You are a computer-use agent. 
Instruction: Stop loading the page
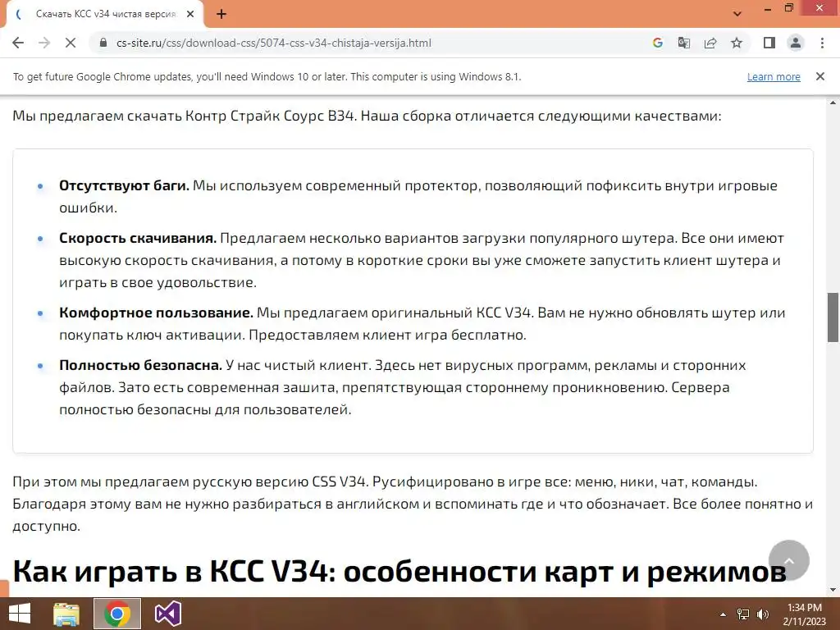(x=71, y=43)
